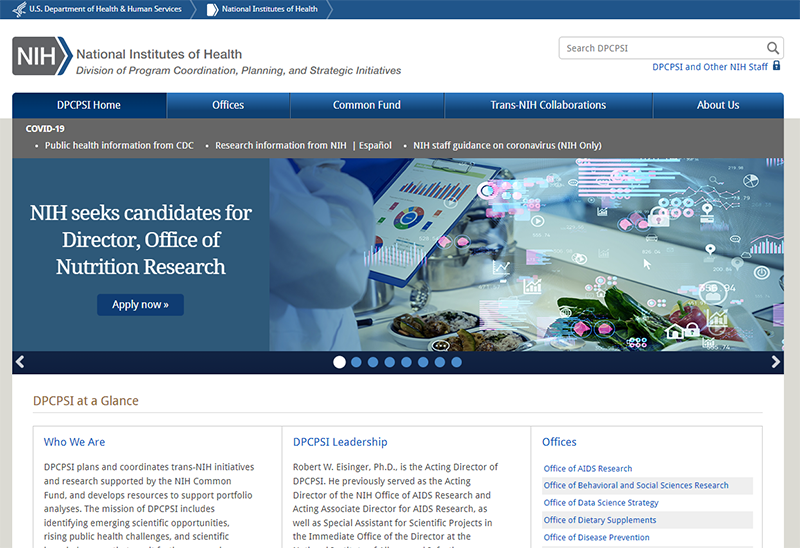Open the Who We Are heading
This screenshot has width=800, height=548.
coord(74,442)
